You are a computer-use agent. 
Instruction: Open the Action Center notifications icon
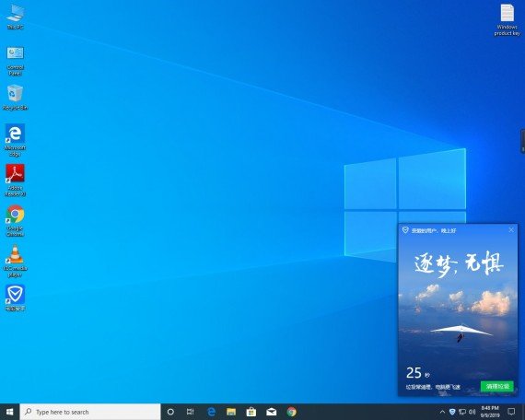coord(511,412)
